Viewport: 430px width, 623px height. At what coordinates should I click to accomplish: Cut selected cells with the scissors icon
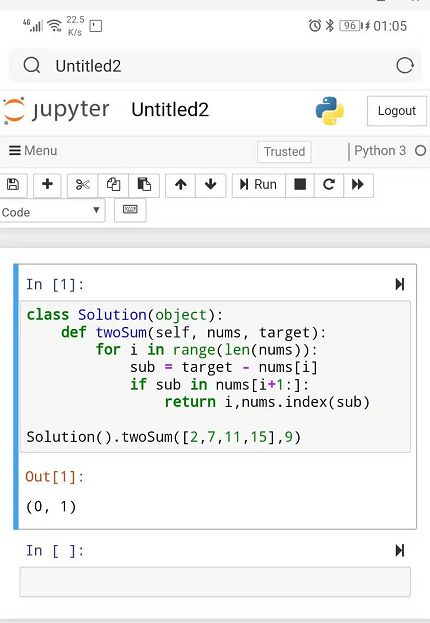[x=82, y=185]
